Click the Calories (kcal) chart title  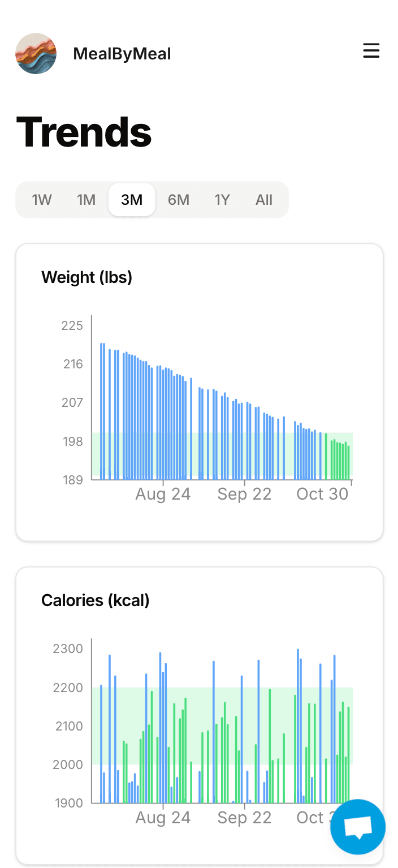coord(95,600)
